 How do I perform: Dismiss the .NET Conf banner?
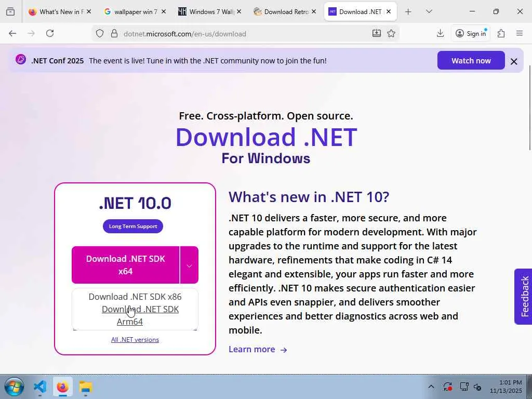(x=514, y=61)
